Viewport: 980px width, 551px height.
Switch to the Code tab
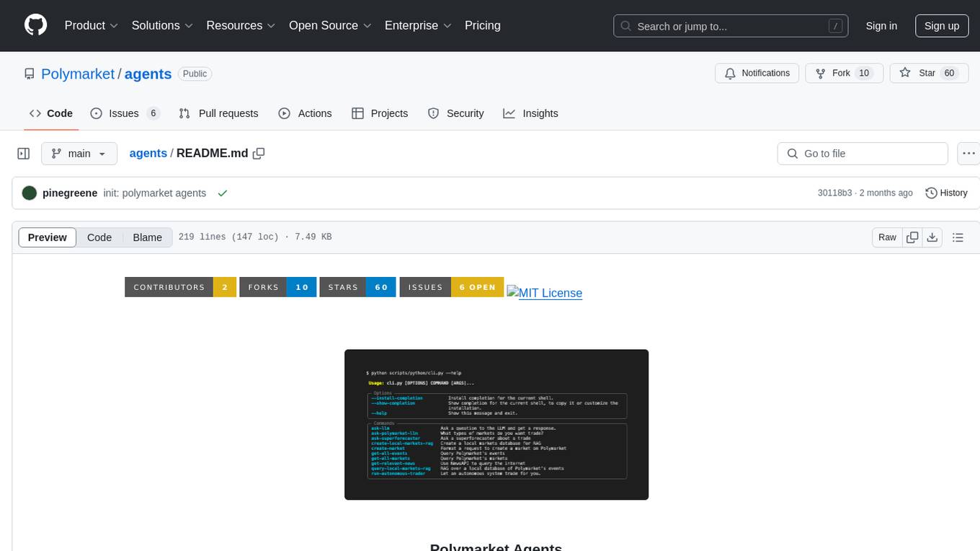point(51,113)
